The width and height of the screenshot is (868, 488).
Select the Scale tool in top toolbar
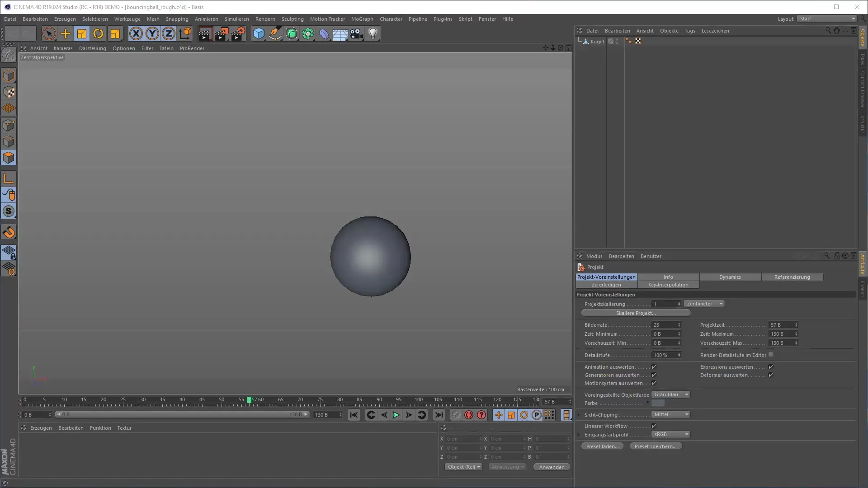pyautogui.click(x=82, y=33)
